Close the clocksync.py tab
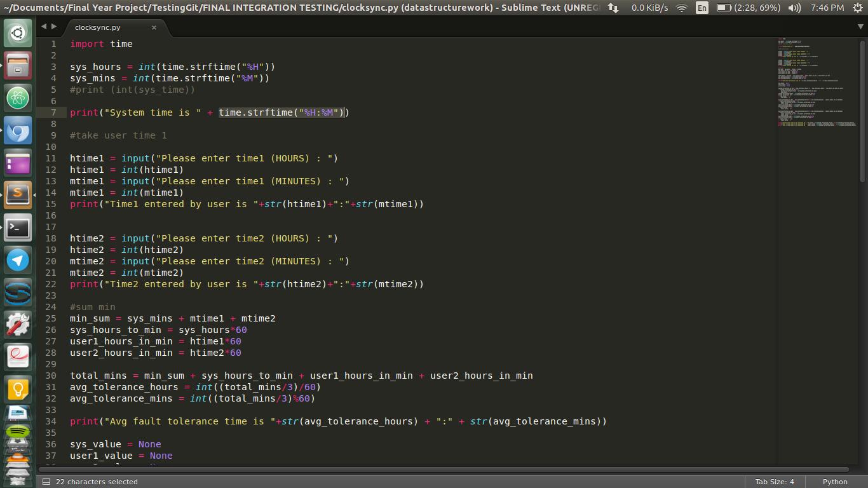 tap(154, 27)
